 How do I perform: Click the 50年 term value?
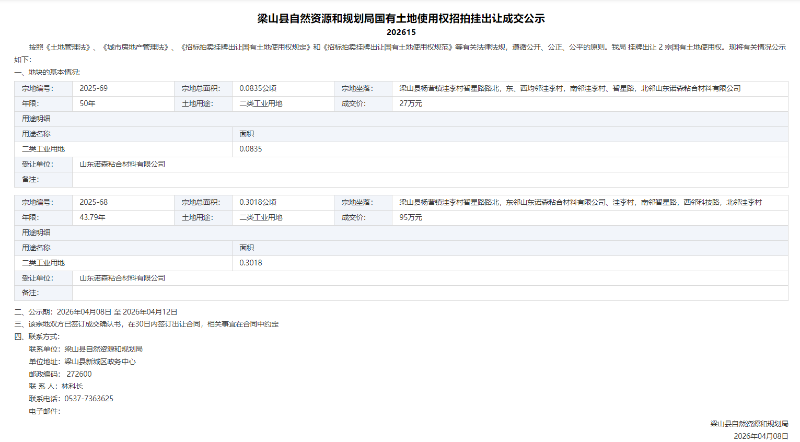click(x=88, y=103)
